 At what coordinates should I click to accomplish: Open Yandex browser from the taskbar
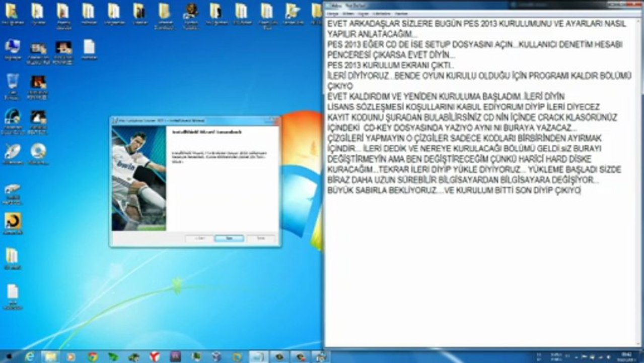[155, 356]
